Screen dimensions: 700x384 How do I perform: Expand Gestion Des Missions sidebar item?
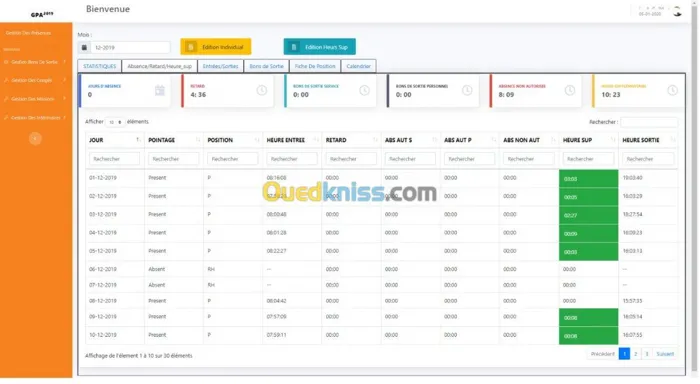pos(34,99)
